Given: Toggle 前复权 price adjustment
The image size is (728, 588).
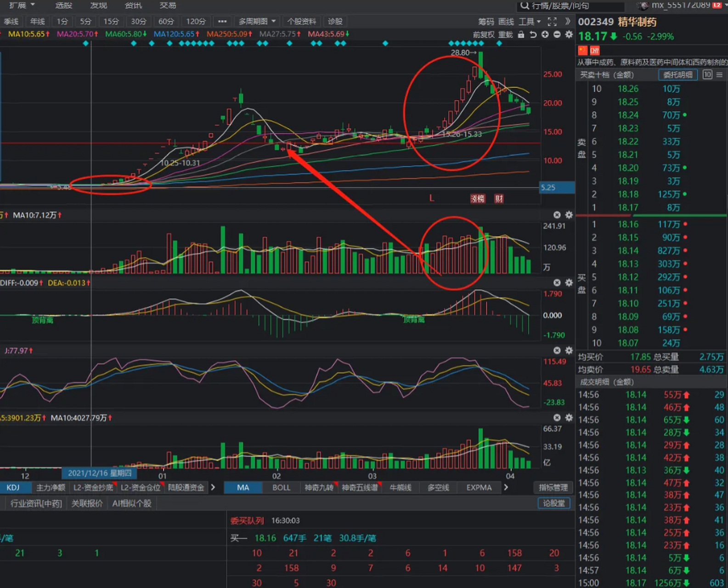Looking at the screenshot, I should point(484,34).
